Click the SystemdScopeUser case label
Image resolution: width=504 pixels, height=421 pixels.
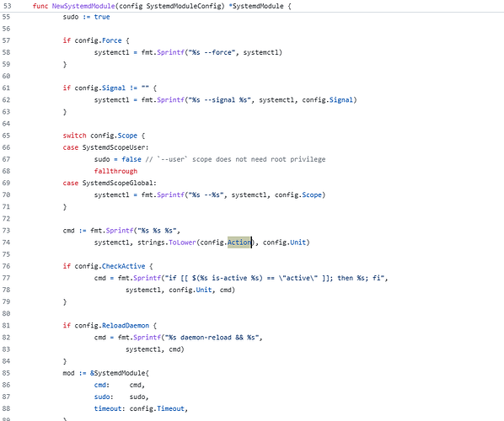114,147
